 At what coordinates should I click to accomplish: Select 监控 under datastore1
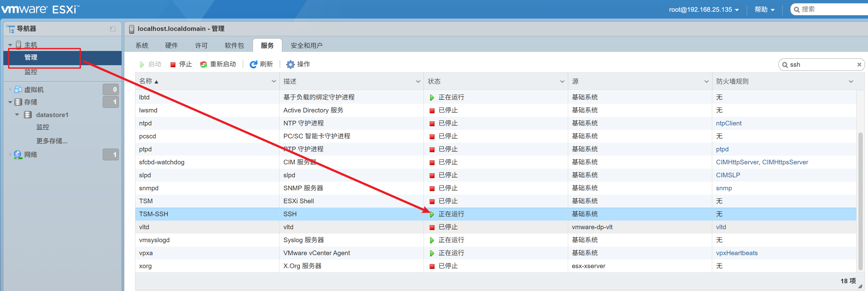click(x=43, y=127)
